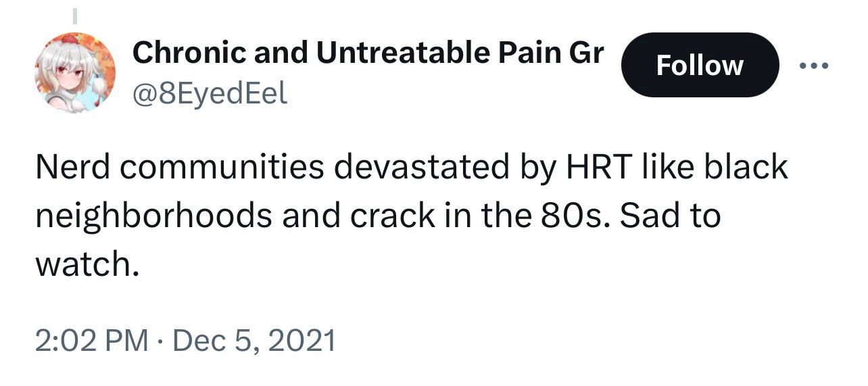868x386 pixels.
Task: Follow the 8EyedEel account
Action: [x=700, y=65]
